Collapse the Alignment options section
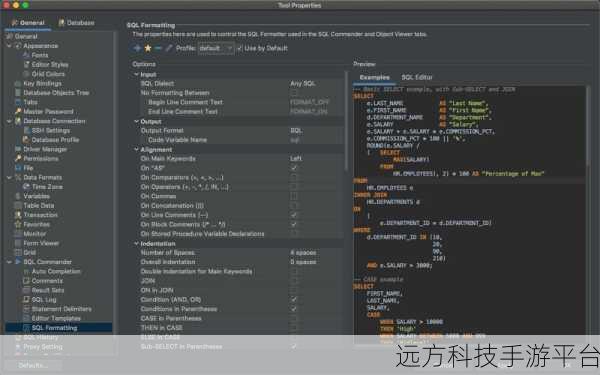Image resolution: width=600 pixels, height=375 pixels. point(136,149)
